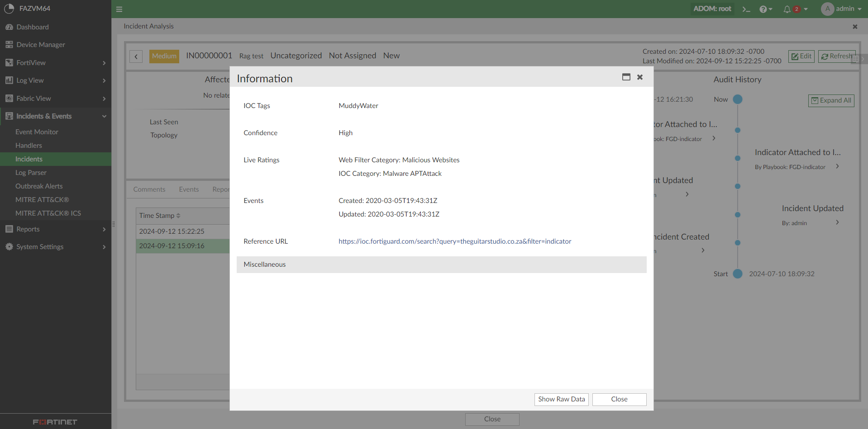
Task: Open the admin dropdown arrow
Action: coord(859,9)
